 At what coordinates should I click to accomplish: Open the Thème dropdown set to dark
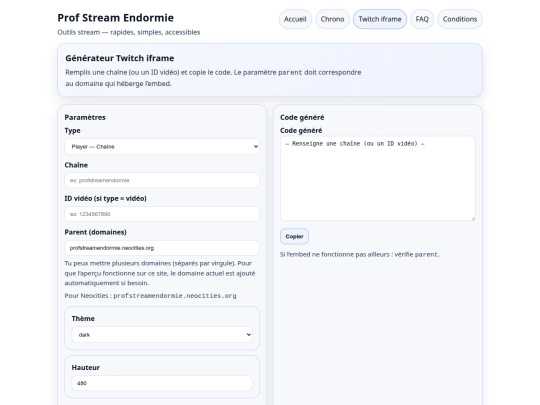(x=162, y=335)
